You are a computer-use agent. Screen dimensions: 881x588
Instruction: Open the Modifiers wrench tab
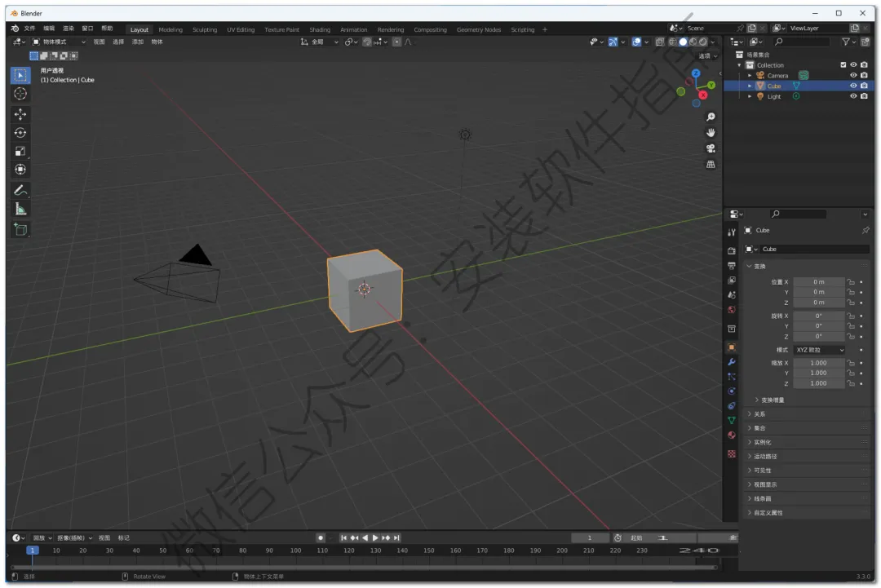[x=732, y=361]
